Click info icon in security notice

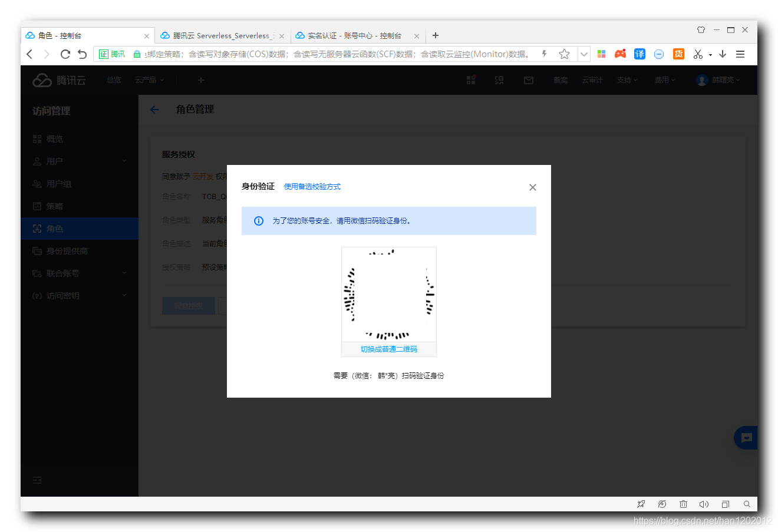pyautogui.click(x=258, y=221)
